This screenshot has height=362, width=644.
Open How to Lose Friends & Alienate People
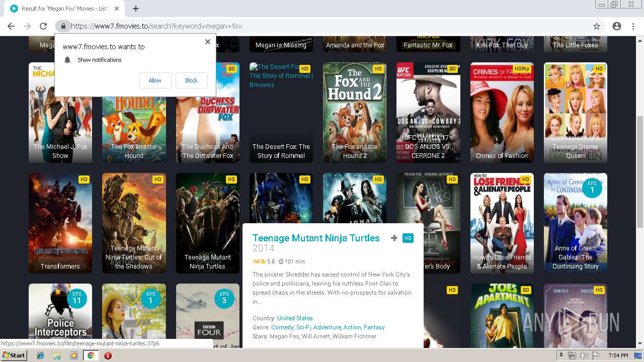click(x=502, y=223)
